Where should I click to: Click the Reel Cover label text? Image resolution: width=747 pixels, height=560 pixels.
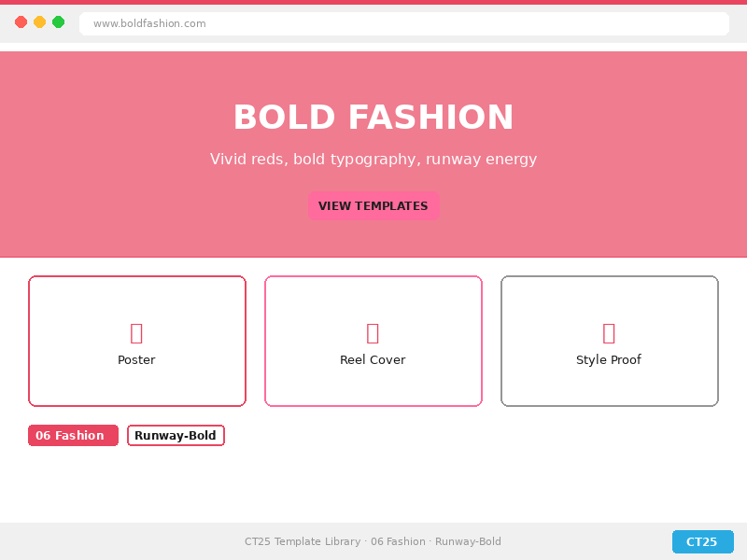tap(373, 359)
